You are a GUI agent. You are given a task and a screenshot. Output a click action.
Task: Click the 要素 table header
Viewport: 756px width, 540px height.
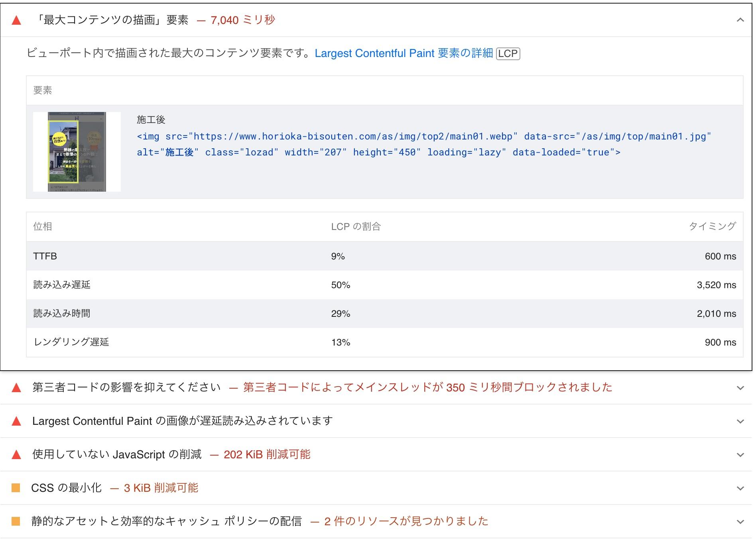pyautogui.click(x=43, y=90)
